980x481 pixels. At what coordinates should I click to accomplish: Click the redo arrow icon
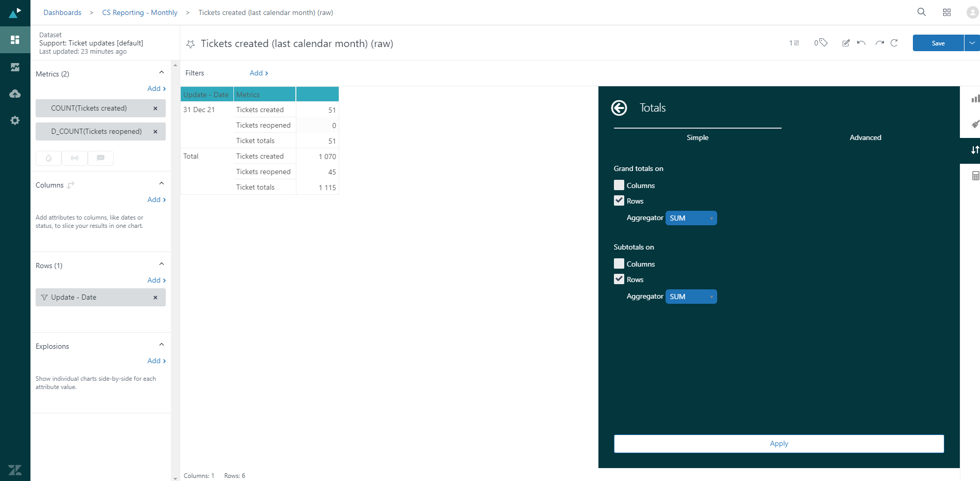coord(879,43)
